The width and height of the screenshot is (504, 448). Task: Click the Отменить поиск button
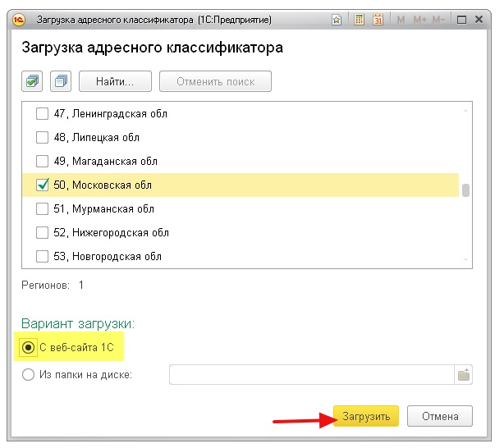(x=215, y=81)
